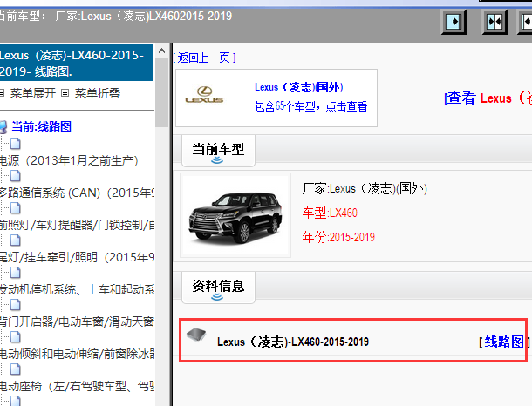Open the Lexus（凌志)(国外) brand link
Viewport: 532px width, 406px height.
(x=299, y=87)
